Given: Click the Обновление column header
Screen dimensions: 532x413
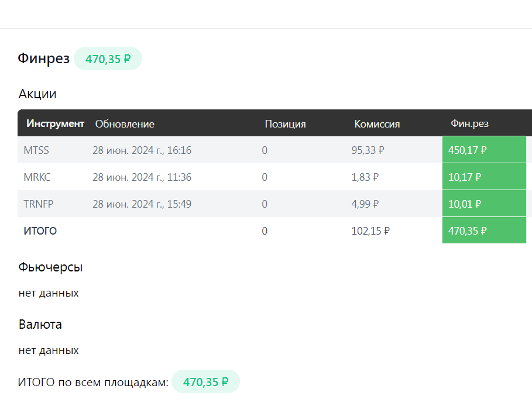Looking at the screenshot, I should [125, 124].
